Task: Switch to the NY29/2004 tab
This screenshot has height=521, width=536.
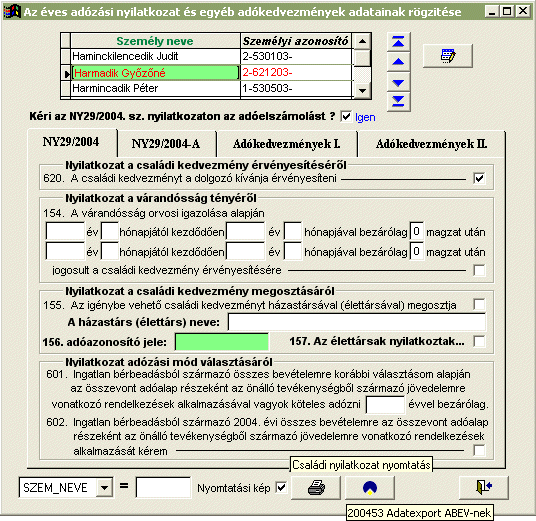Action: tap(71, 142)
